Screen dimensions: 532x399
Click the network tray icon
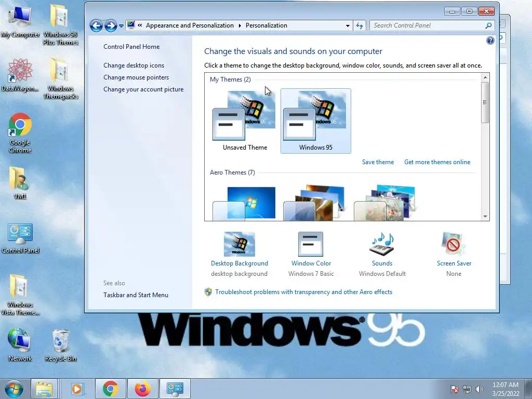[x=467, y=389]
